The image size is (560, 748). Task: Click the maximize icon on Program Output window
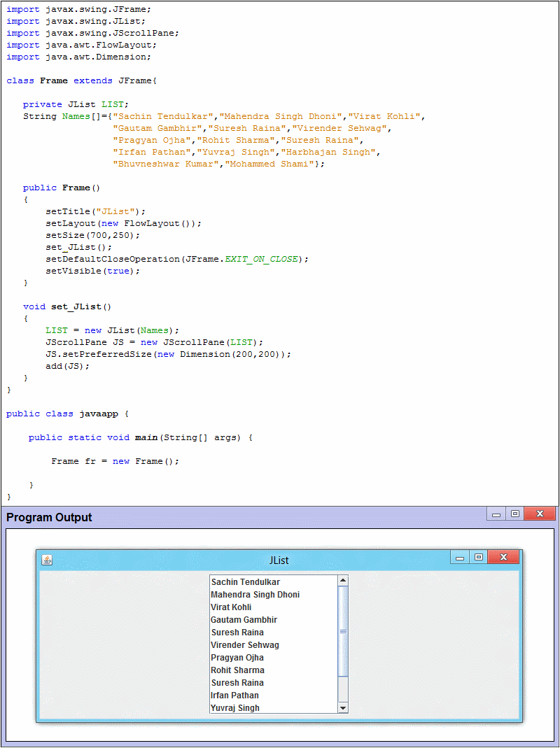pyautogui.click(x=514, y=513)
